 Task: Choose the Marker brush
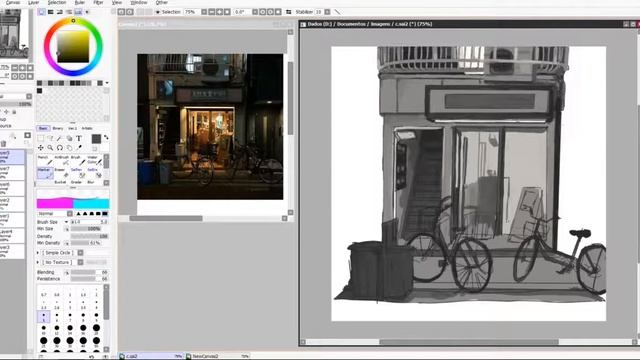point(45,173)
